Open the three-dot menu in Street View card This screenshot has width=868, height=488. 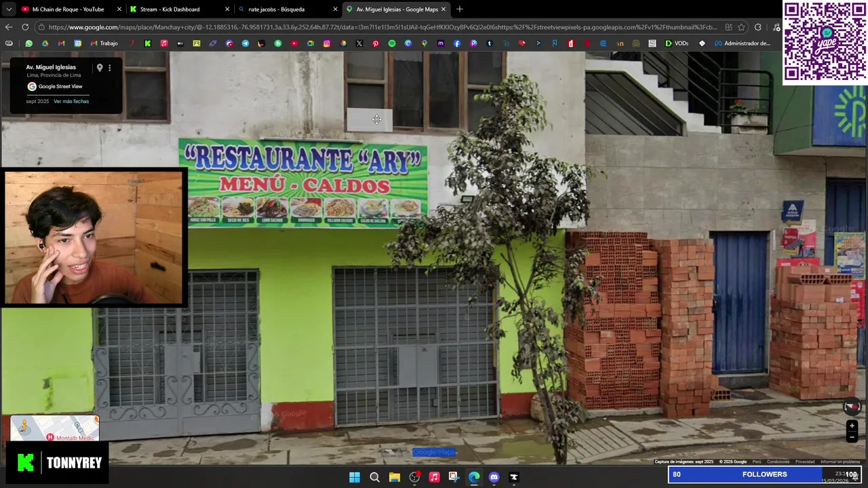[x=109, y=68]
